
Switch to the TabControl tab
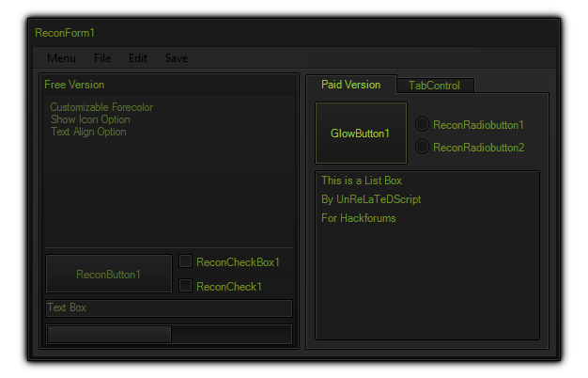[x=434, y=86]
